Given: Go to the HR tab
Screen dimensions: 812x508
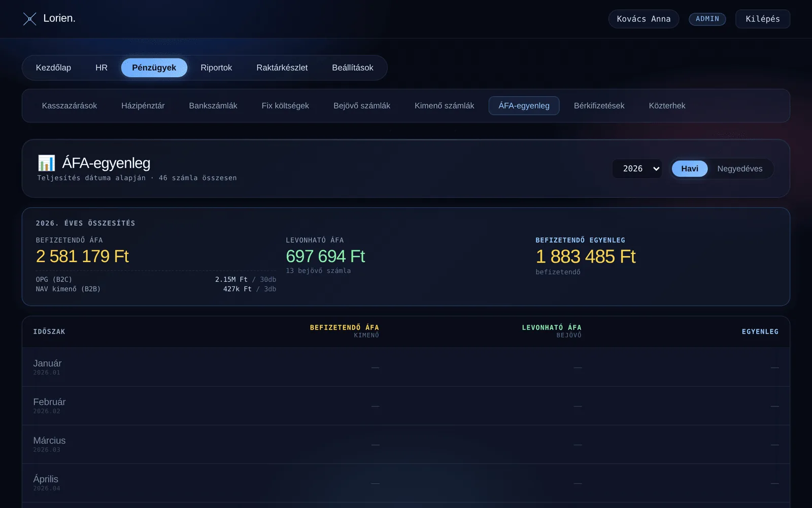Looking at the screenshot, I should click(101, 68).
